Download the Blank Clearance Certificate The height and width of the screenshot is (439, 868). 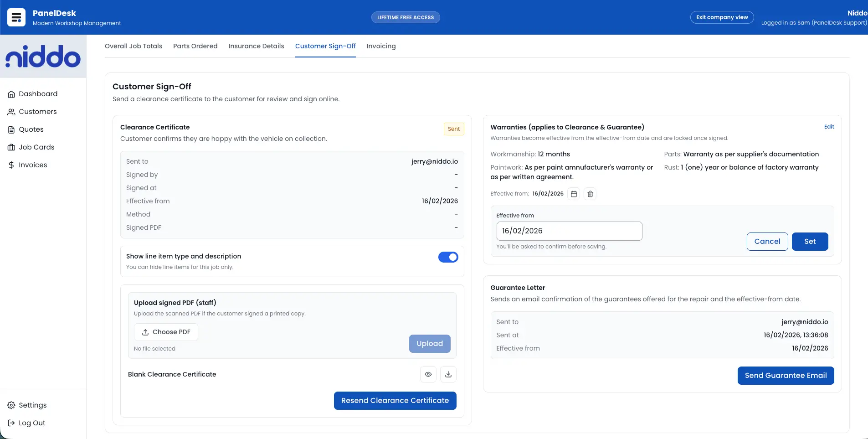448,374
